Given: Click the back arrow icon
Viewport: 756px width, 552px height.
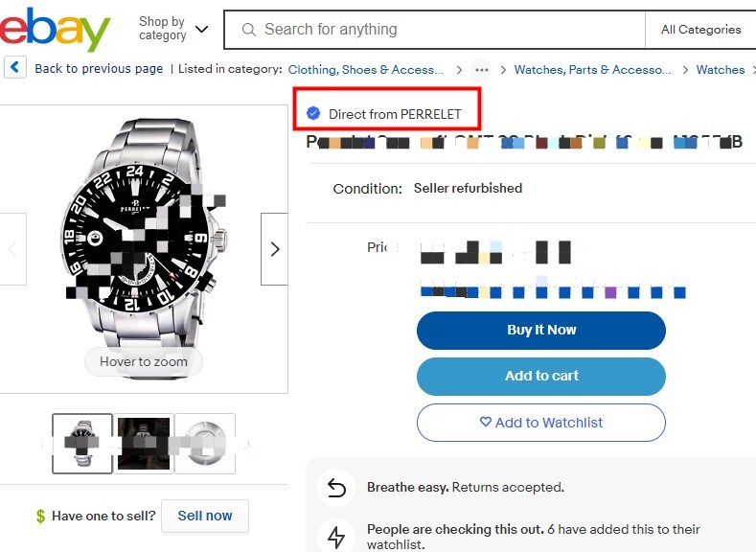Looking at the screenshot, I should coord(14,68).
